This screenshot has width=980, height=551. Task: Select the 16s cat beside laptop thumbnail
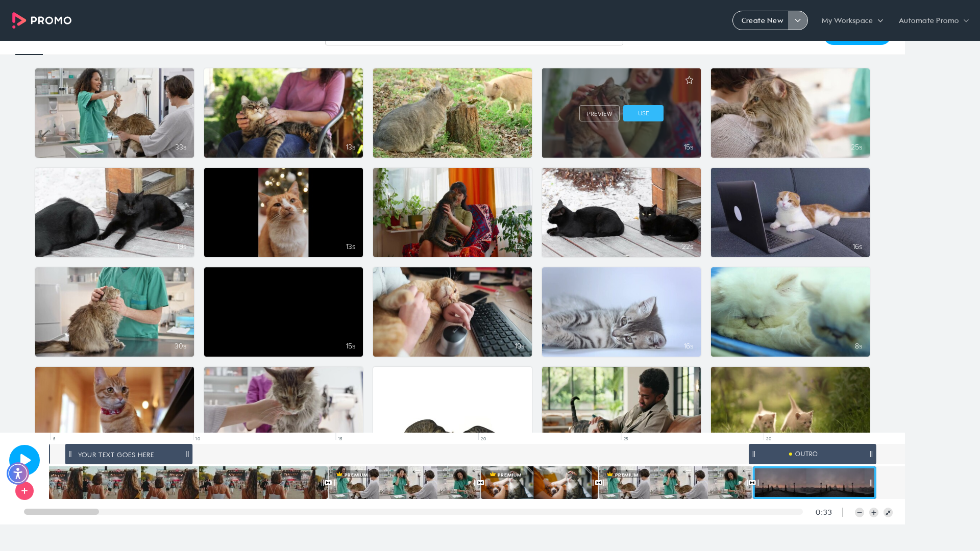coord(790,212)
